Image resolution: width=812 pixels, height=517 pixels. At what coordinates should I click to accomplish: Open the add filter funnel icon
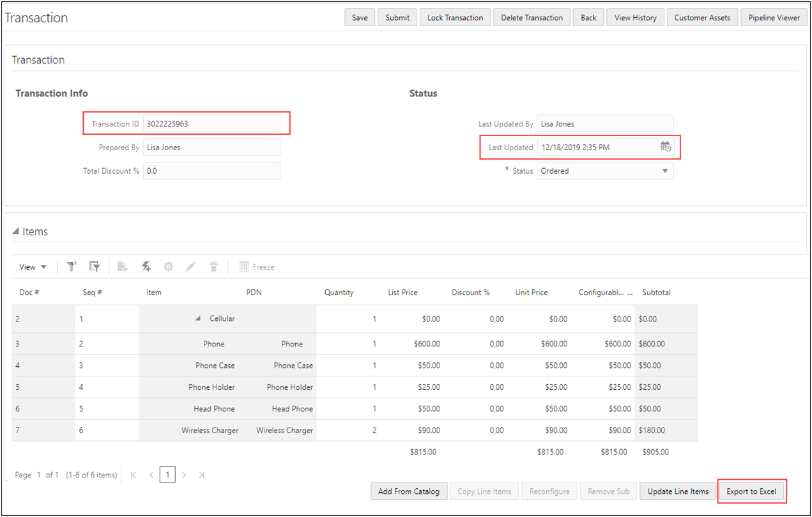click(72, 266)
